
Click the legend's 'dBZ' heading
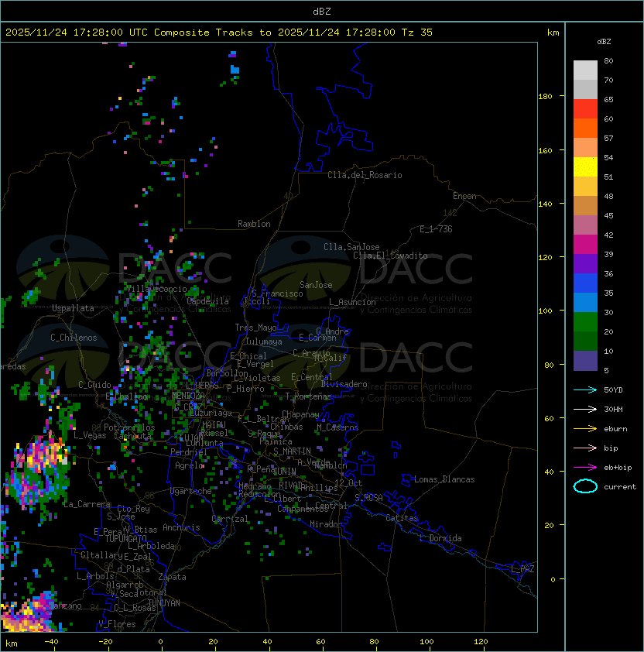pyautogui.click(x=604, y=42)
